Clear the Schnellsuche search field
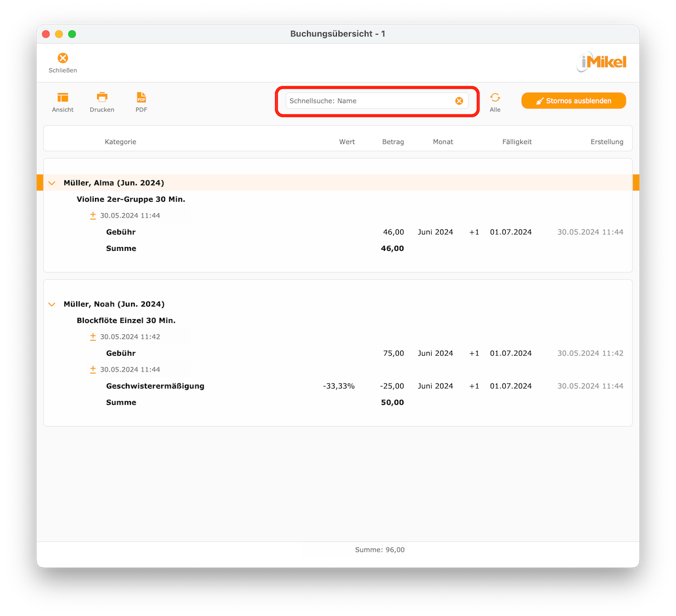This screenshot has width=676, height=616. click(459, 101)
